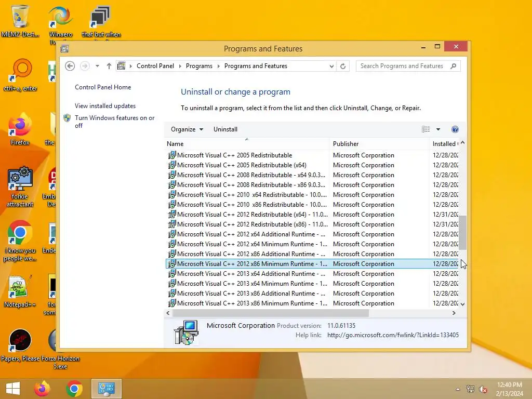Open the Windows Start button
The width and height of the screenshot is (532, 399).
(x=13, y=389)
